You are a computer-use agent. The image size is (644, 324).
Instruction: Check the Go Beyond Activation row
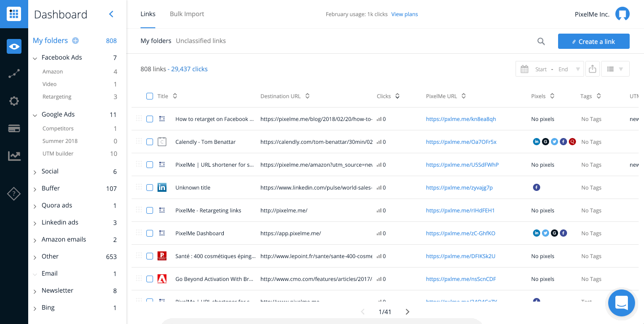149,279
